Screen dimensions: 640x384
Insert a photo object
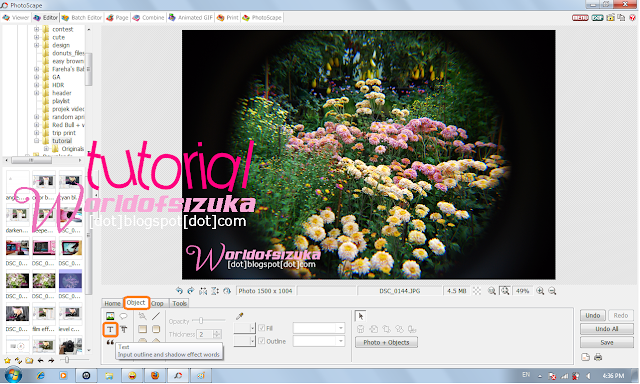click(x=110, y=316)
